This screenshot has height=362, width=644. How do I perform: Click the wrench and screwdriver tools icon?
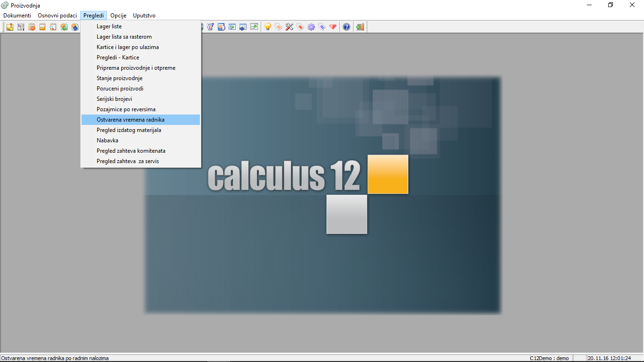[x=289, y=27]
